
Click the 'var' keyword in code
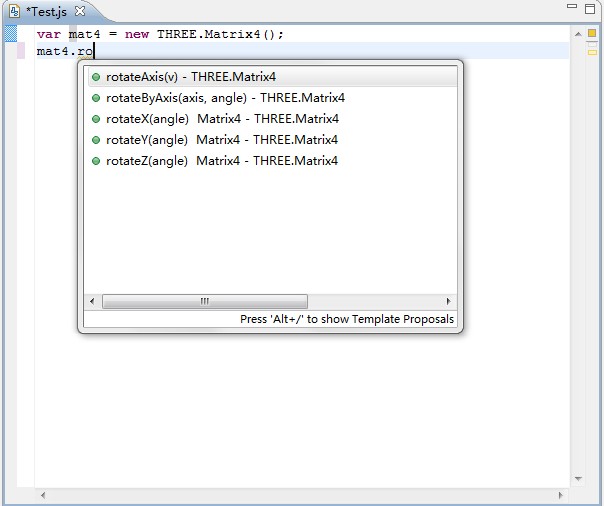[x=49, y=34]
